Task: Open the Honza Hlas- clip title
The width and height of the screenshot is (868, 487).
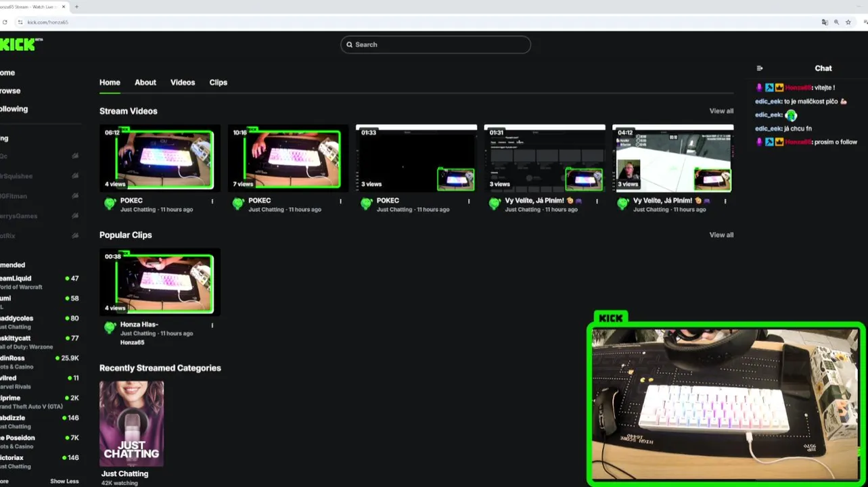Action: tap(139, 325)
